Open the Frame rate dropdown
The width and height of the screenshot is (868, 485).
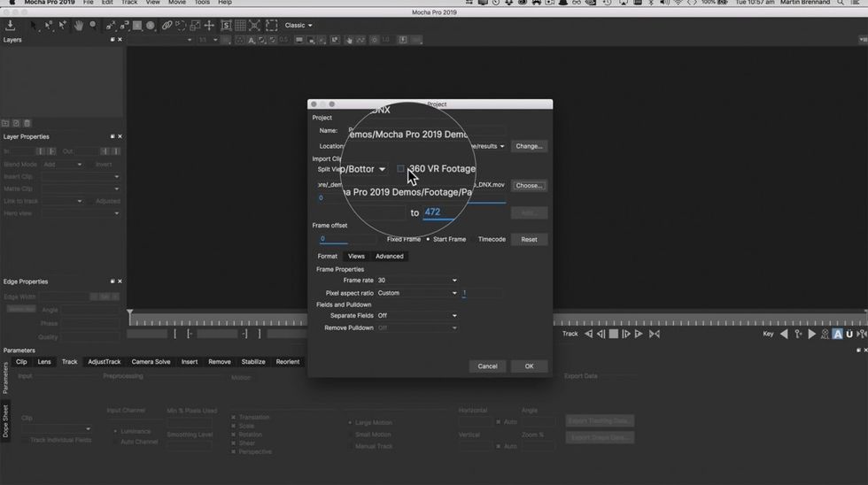pos(417,281)
